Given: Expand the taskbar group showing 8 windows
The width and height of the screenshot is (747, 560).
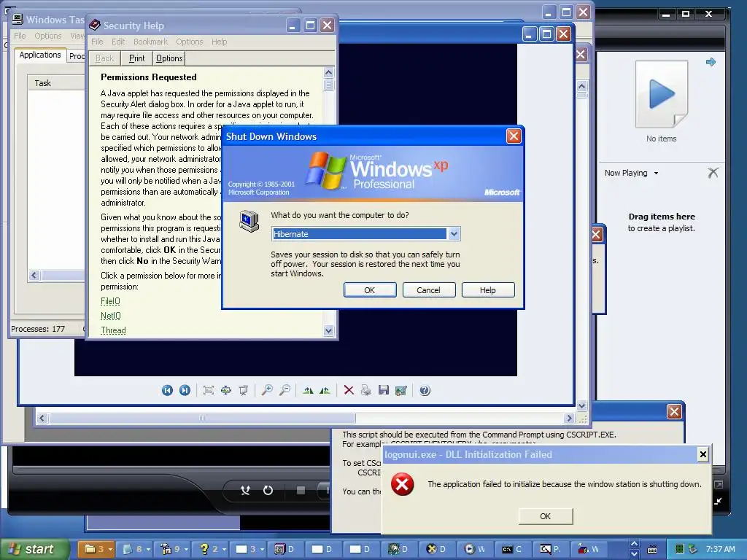Looking at the screenshot, I should 135,549.
